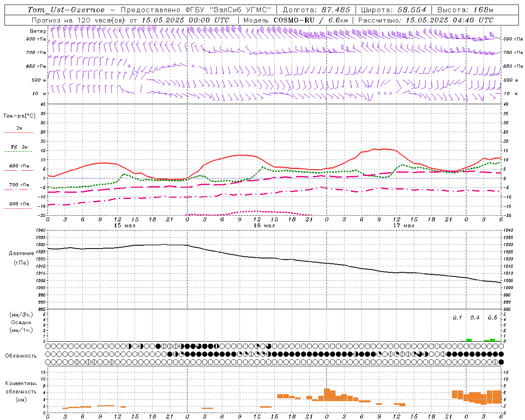This screenshot has height=420, width=525.
Task: Click the 0.1 precipitation amount value
Action: [x=457, y=318]
